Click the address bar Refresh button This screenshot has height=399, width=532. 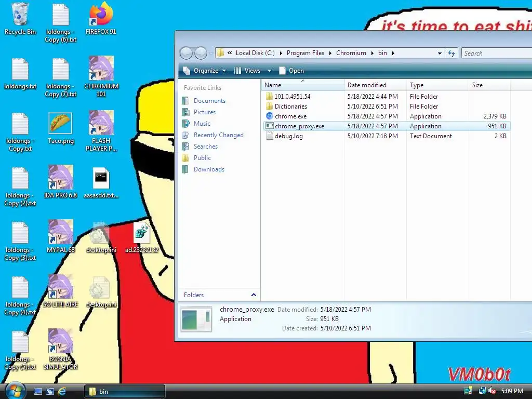click(x=451, y=53)
